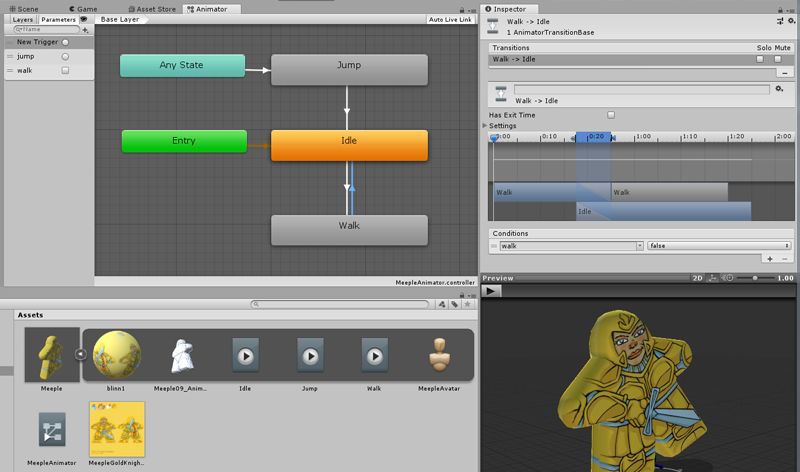
Task: Open the search by label icon
Action: [x=455, y=304]
